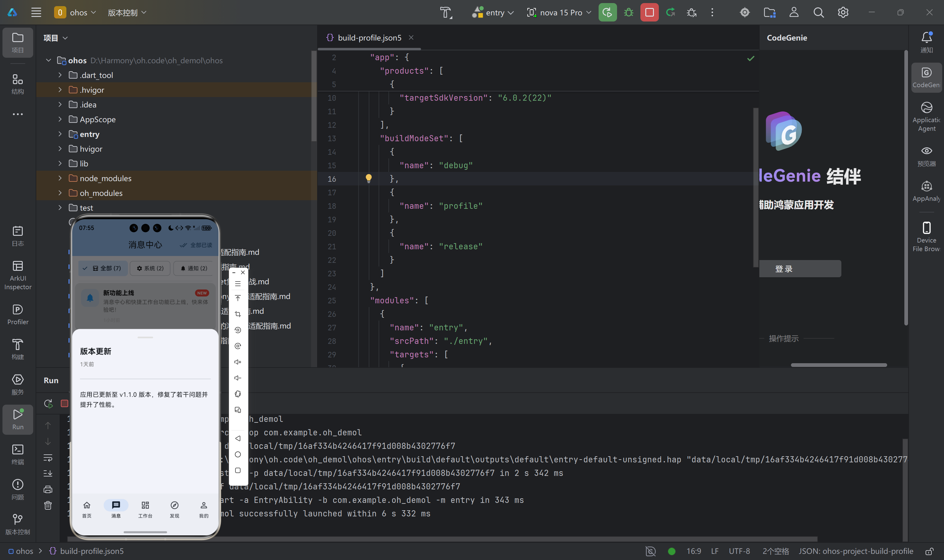Open the hamburger main menu
Viewport: 944px width, 560px height.
pyautogui.click(x=36, y=13)
